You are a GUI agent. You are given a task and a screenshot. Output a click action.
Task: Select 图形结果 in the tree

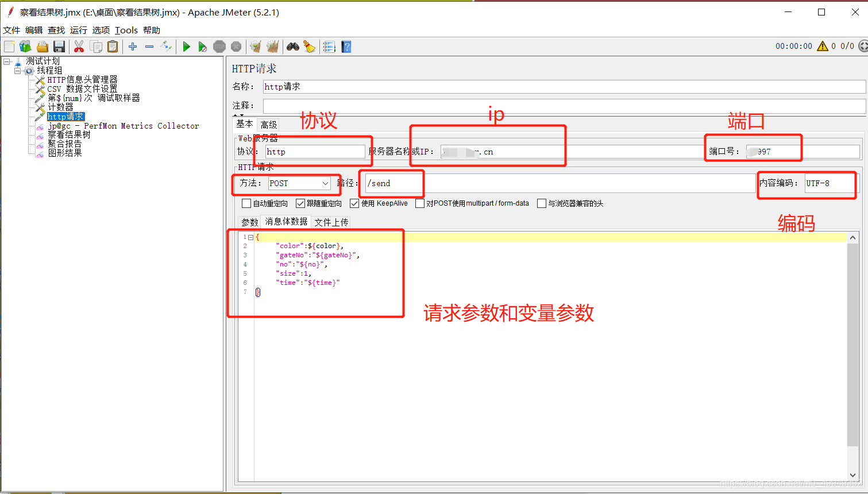pyautogui.click(x=64, y=153)
